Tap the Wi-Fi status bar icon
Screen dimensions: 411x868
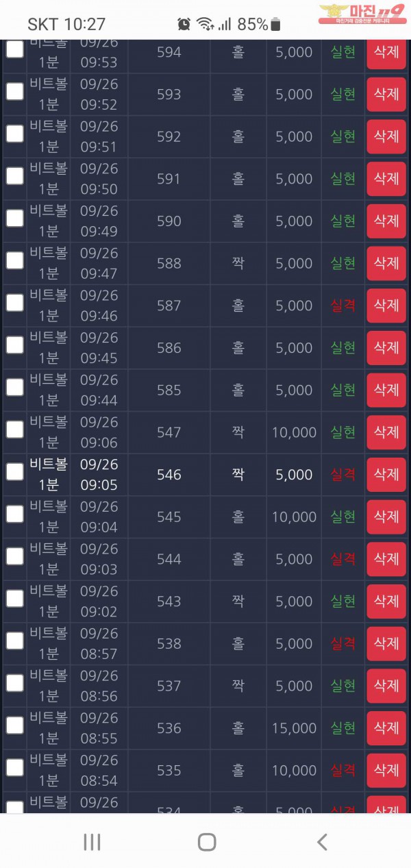pyautogui.click(x=204, y=25)
